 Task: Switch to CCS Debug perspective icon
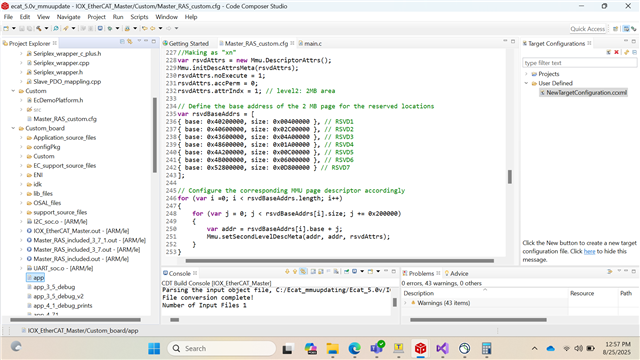click(x=634, y=29)
